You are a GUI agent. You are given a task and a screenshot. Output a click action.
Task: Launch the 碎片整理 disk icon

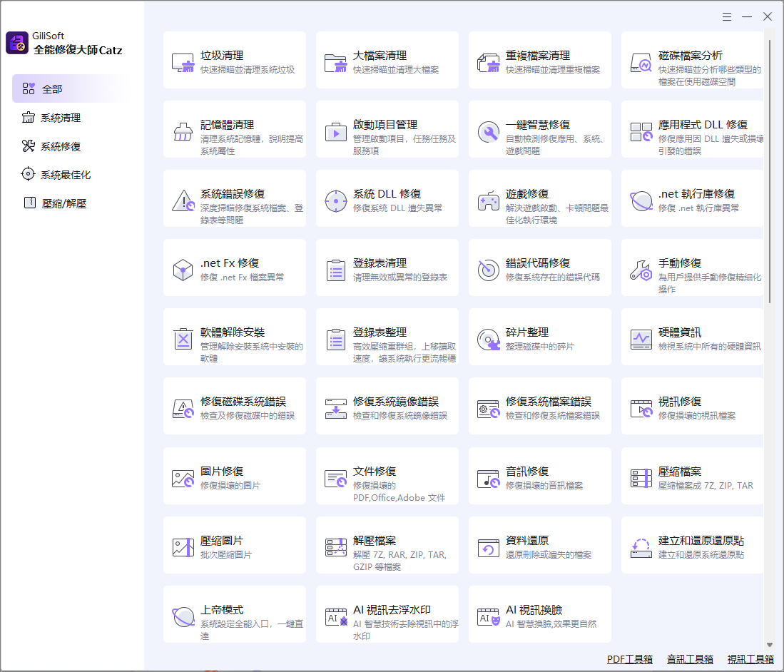[488, 340]
